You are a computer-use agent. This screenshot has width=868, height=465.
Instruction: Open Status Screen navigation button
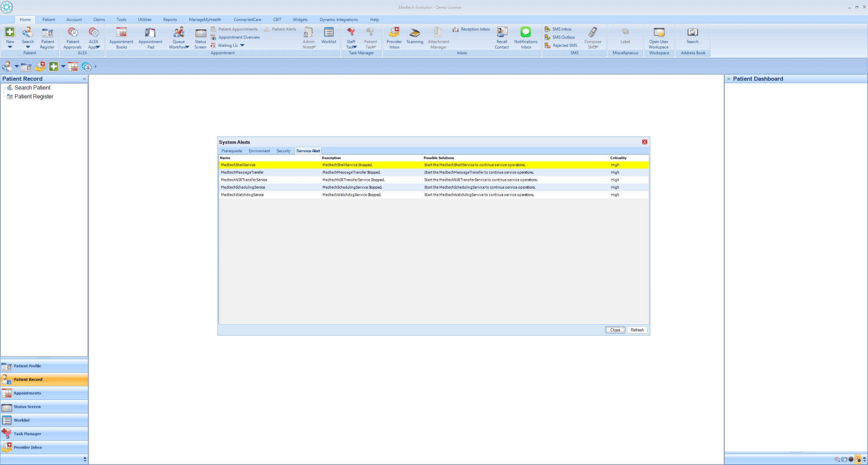(44, 407)
